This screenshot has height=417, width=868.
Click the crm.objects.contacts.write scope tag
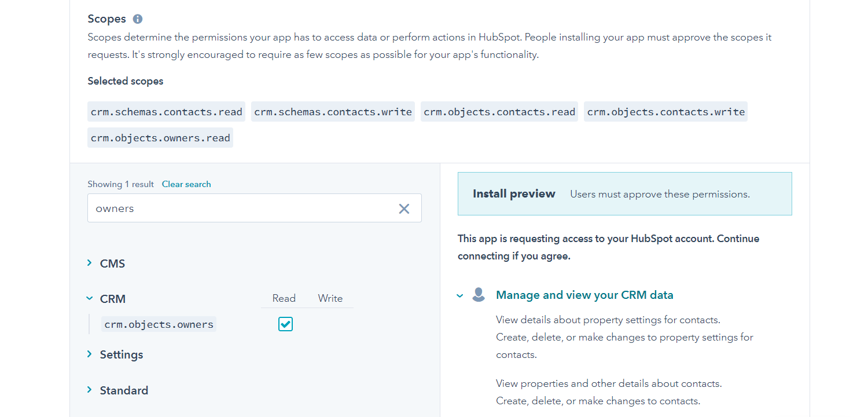pos(665,112)
